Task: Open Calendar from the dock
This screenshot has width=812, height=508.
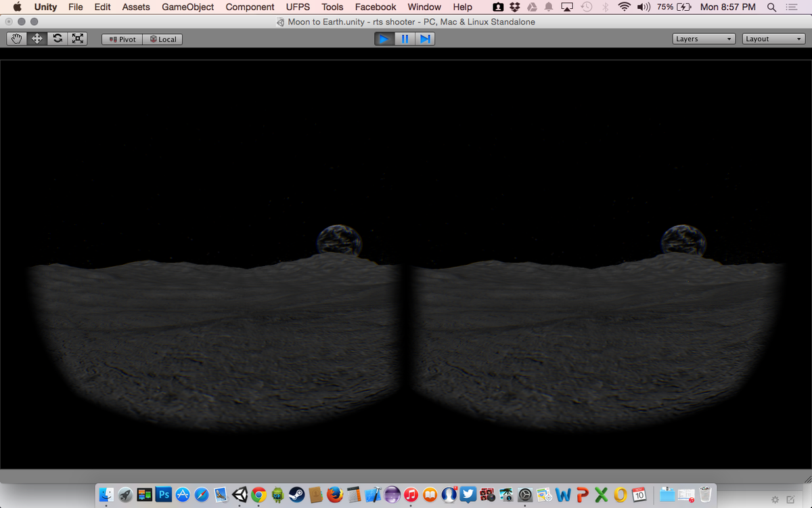Action: coord(639,495)
